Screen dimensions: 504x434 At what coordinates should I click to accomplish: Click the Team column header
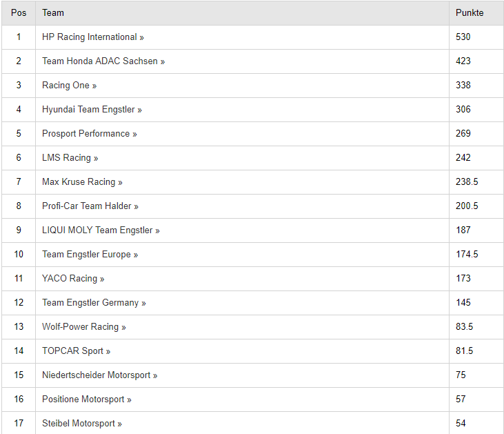(53, 13)
